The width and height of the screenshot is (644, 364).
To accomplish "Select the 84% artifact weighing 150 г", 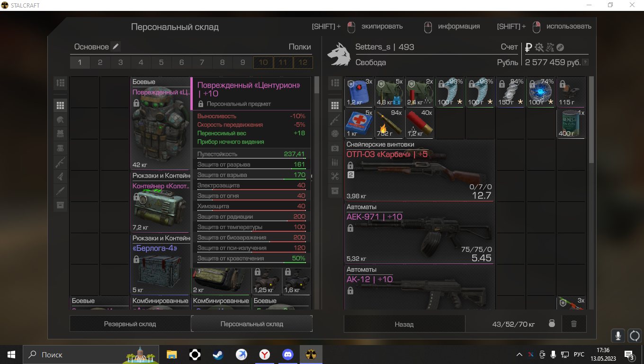I will pyautogui.click(x=510, y=92).
